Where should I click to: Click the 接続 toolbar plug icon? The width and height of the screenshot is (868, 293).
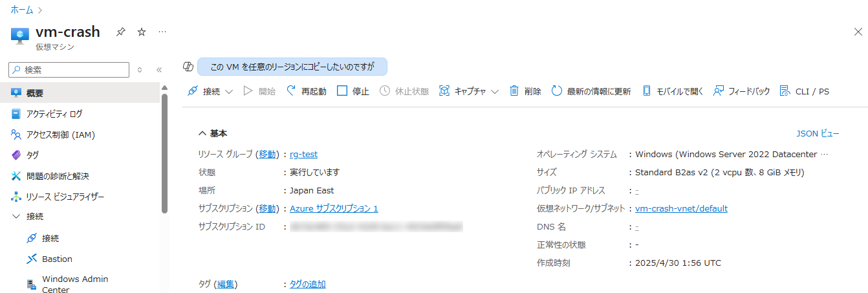193,91
